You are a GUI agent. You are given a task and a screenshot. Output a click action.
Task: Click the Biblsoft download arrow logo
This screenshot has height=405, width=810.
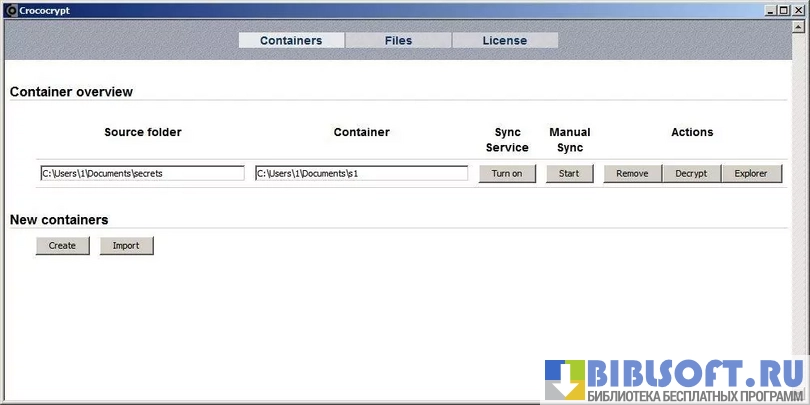point(564,379)
